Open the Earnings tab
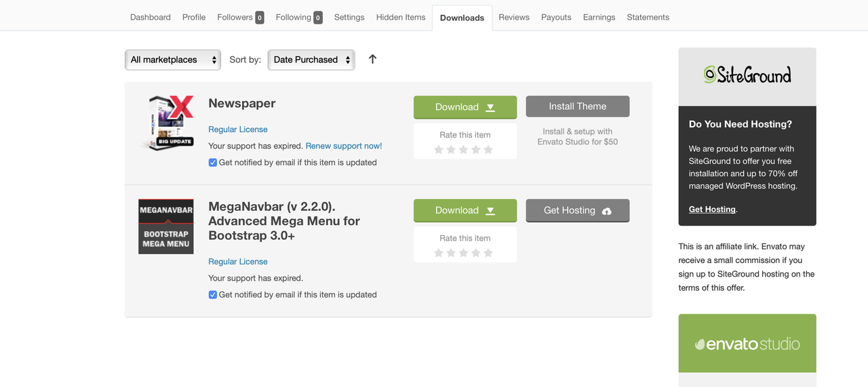Viewport: 868px width, 387px height. click(x=599, y=17)
